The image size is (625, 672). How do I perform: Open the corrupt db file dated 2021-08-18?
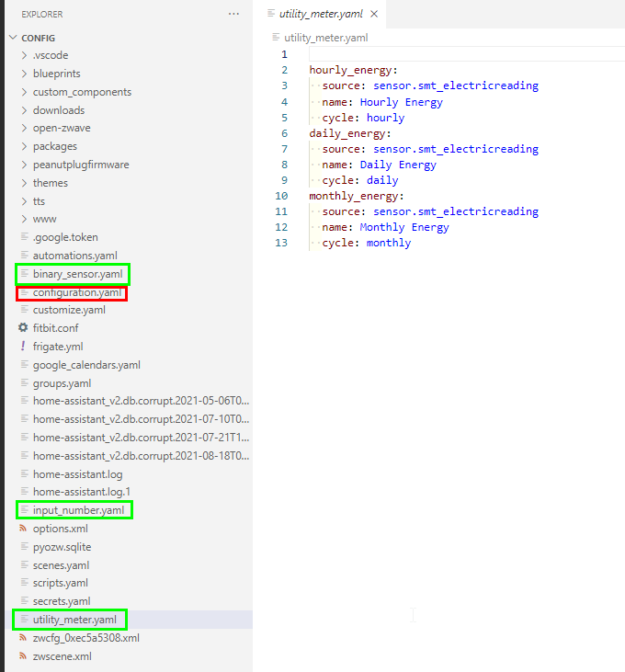[x=141, y=456]
